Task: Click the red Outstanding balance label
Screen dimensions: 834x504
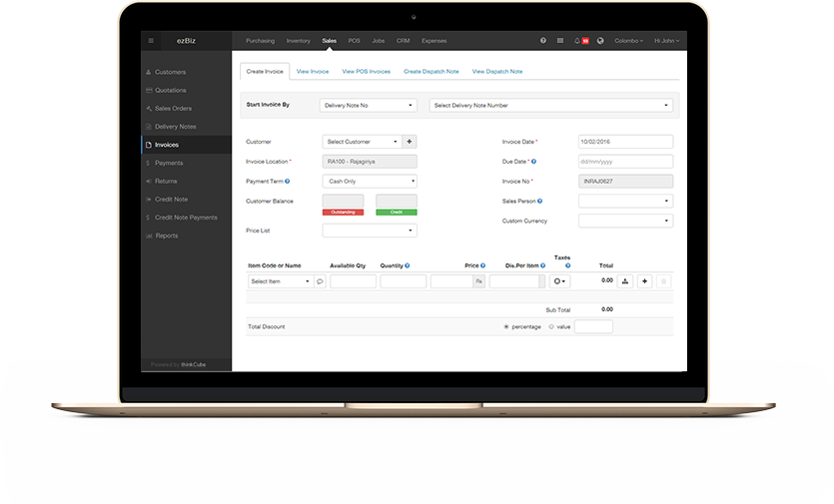Action: 343,213
